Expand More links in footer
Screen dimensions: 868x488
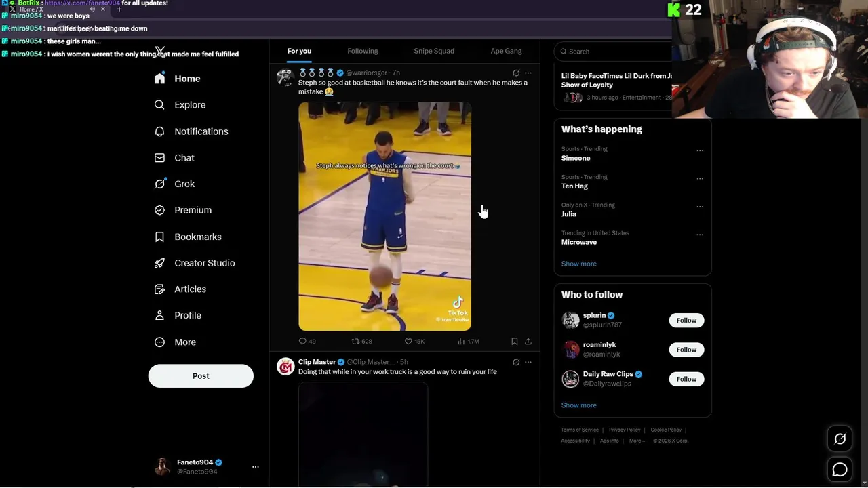[637, 441]
